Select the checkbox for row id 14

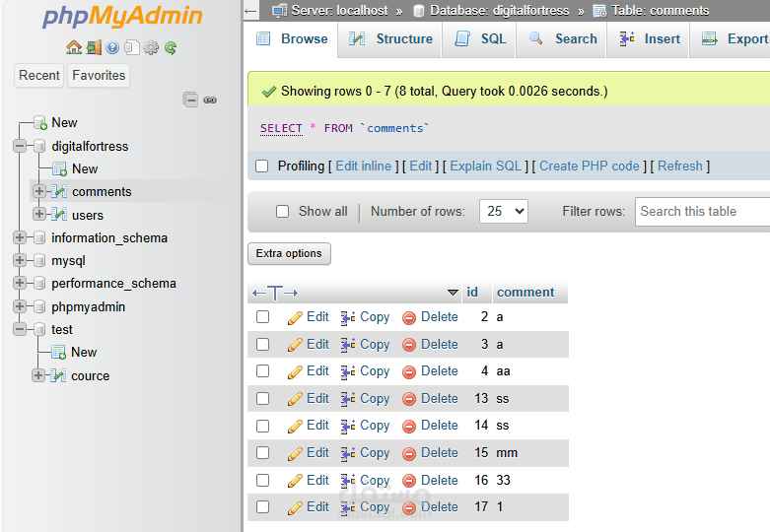(262, 425)
